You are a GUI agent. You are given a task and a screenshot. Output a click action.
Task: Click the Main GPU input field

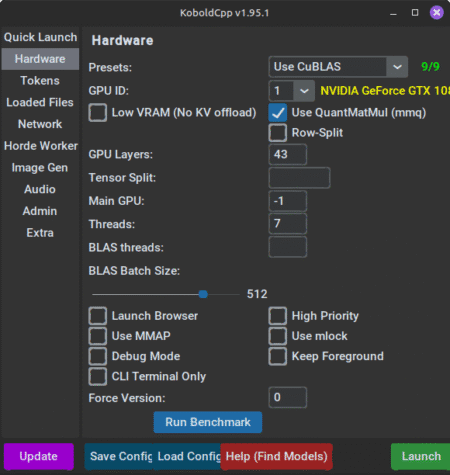288,201
